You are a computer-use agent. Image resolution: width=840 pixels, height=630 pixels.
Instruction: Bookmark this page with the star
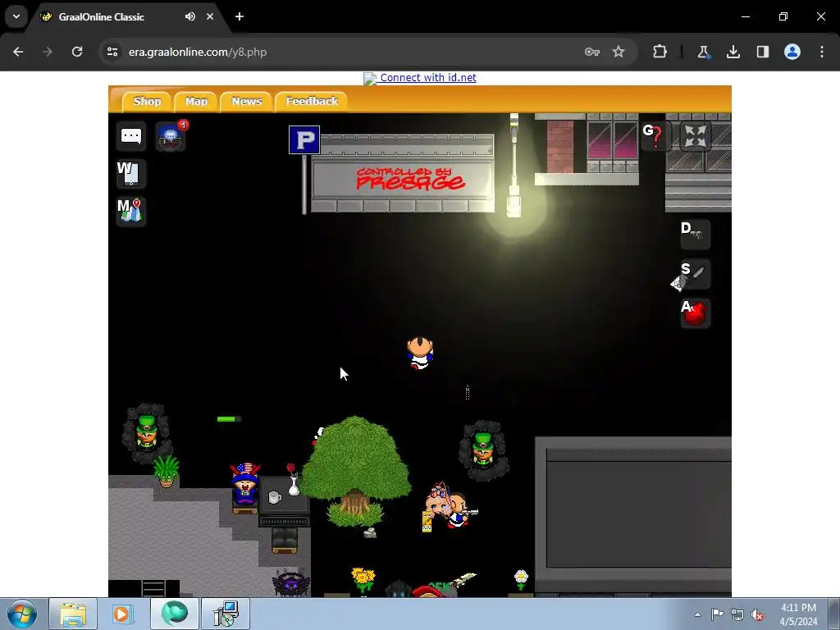tap(619, 52)
